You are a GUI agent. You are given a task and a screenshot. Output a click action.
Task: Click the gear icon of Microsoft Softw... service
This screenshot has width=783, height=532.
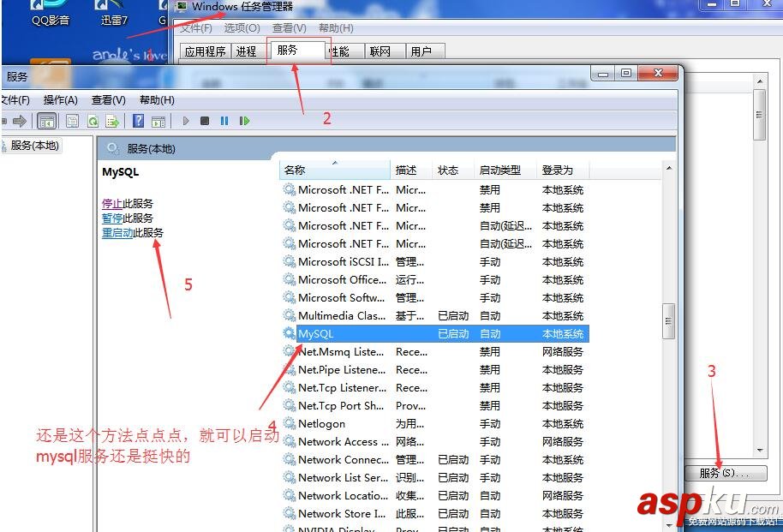coord(290,297)
